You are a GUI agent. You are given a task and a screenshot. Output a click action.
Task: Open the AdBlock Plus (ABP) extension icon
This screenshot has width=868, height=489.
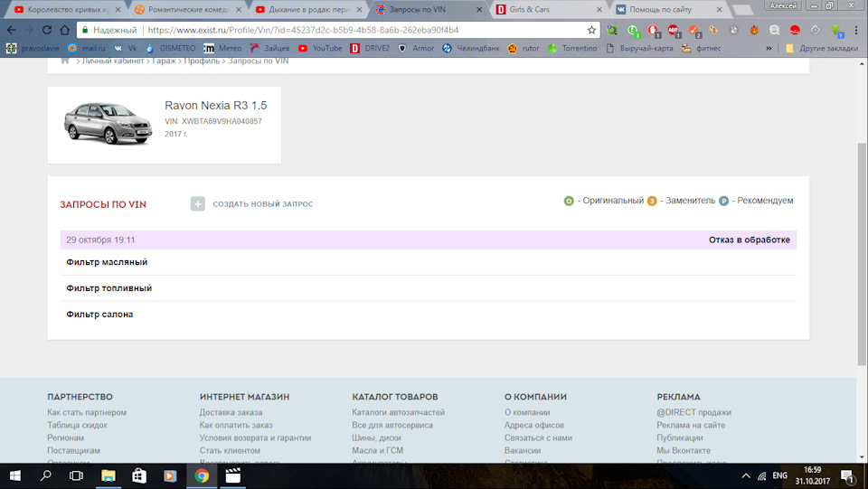pos(673,30)
